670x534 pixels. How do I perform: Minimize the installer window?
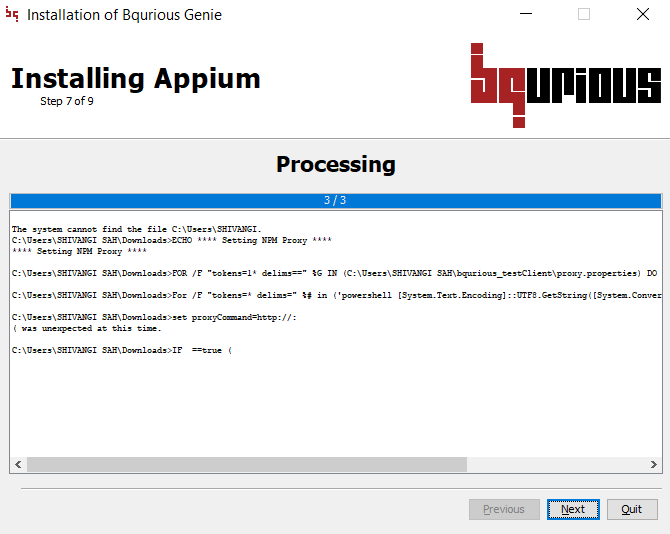[526, 15]
